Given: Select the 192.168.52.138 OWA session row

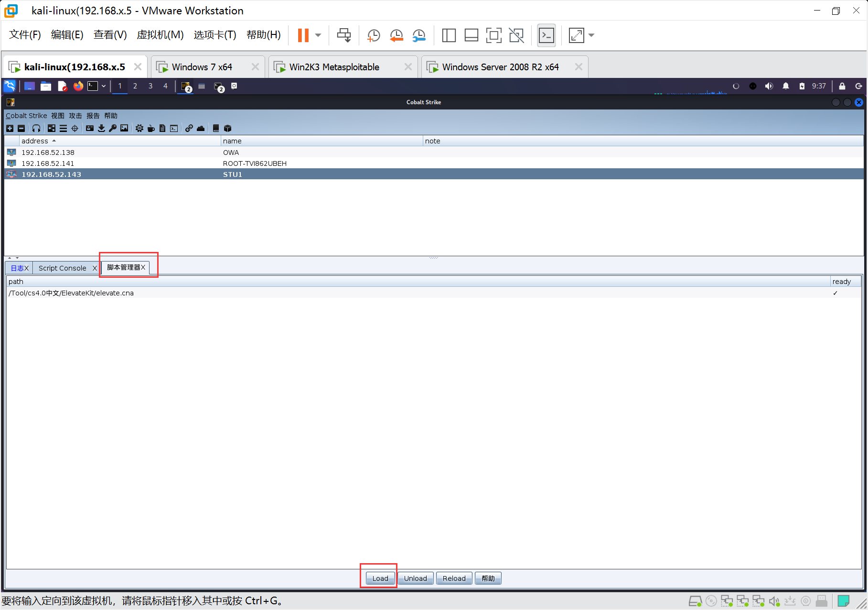Looking at the screenshot, I should pyautogui.click(x=434, y=152).
